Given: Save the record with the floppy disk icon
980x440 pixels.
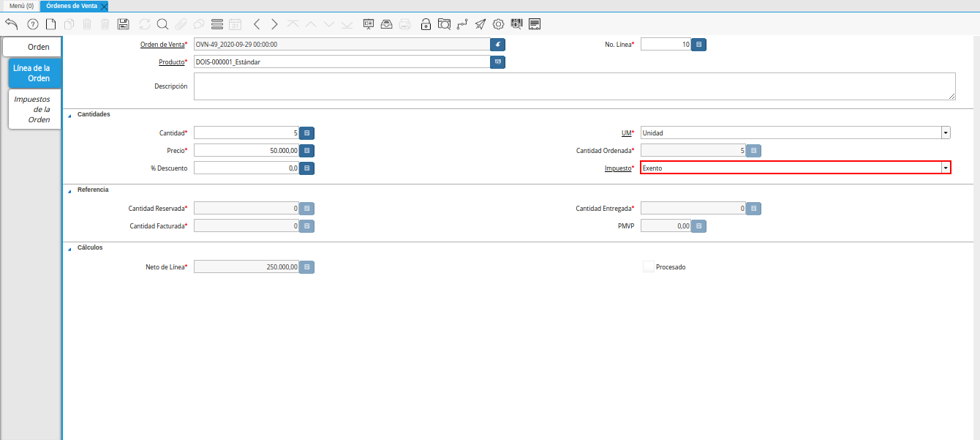Looking at the screenshot, I should point(124,24).
